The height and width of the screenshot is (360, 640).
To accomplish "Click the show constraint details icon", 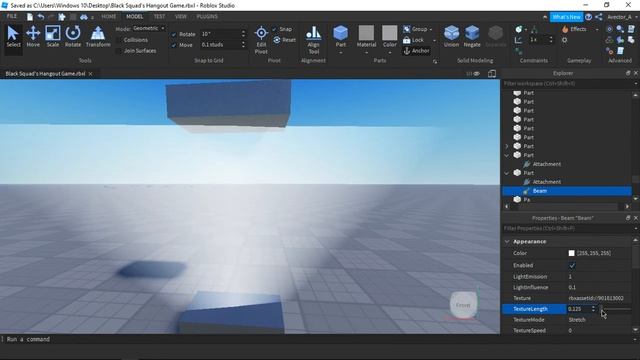I will click(x=518, y=40).
